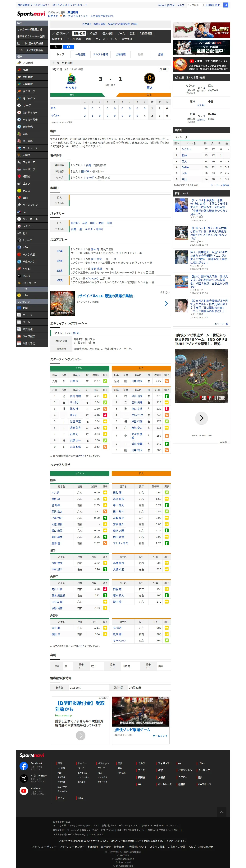This screenshot has width=246, height=868.
Task: Open the survival SLG ad arrow
Action: pyautogui.click(x=166, y=304)
